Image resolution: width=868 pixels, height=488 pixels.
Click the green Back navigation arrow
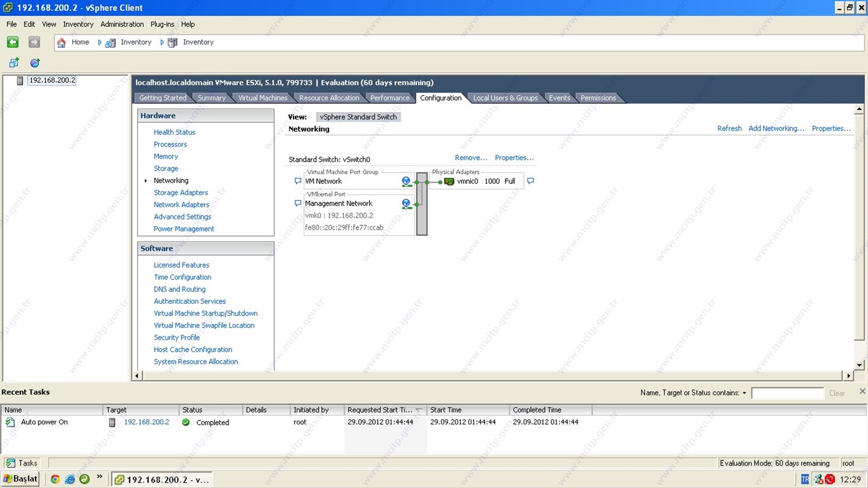point(13,42)
